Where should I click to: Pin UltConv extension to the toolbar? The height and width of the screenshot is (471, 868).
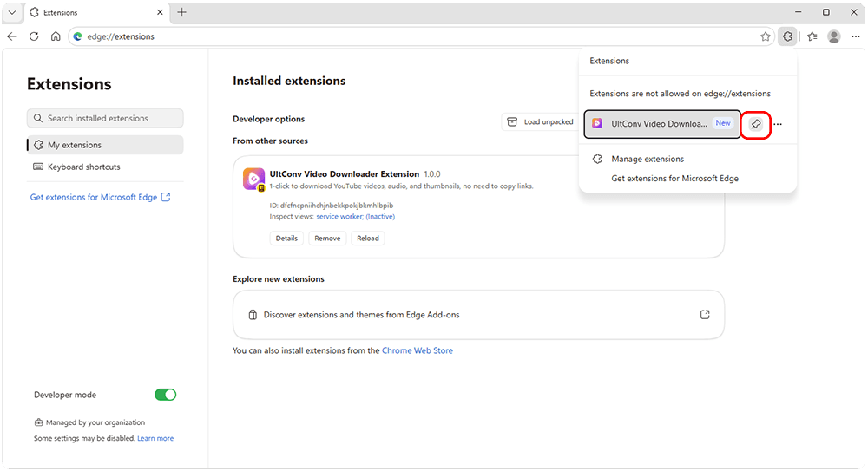coord(756,124)
